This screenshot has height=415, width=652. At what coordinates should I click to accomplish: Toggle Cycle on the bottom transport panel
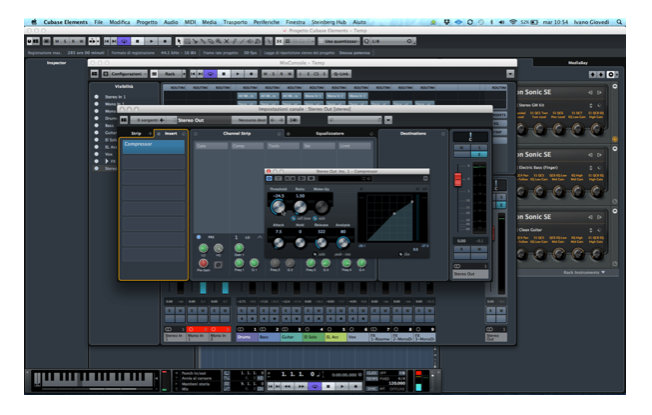coord(315,386)
